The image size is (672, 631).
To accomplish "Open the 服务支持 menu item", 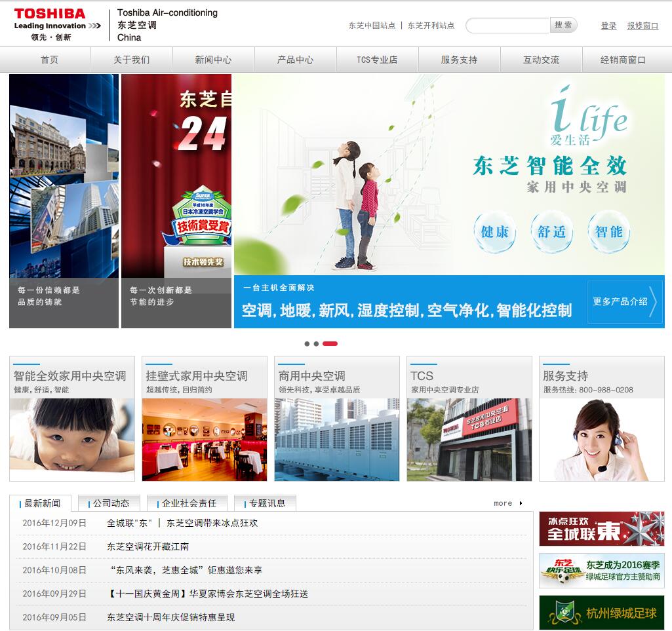I will click(x=460, y=60).
